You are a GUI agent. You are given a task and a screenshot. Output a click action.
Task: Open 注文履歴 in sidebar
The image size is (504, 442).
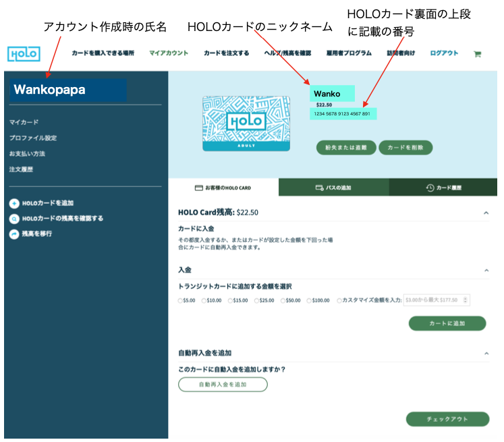pos(21,169)
